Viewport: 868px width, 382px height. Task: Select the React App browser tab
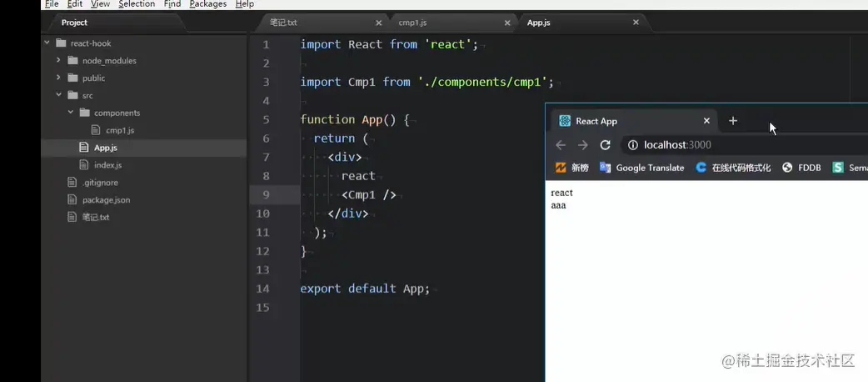(634, 121)
